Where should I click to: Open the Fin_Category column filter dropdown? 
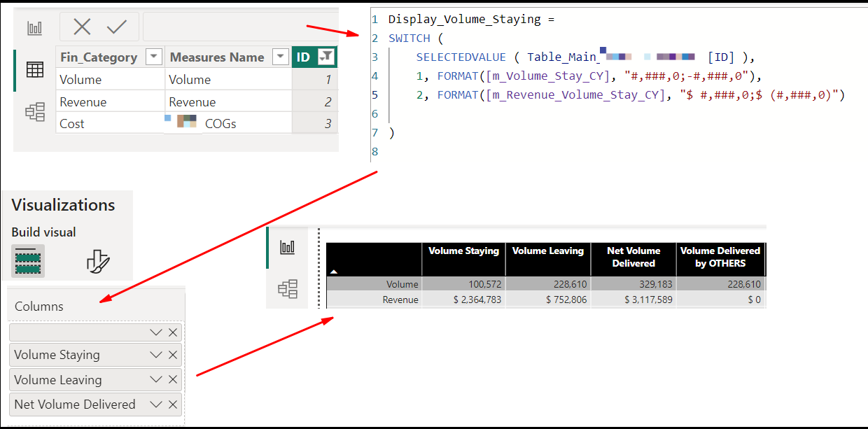tap(153, 57)
